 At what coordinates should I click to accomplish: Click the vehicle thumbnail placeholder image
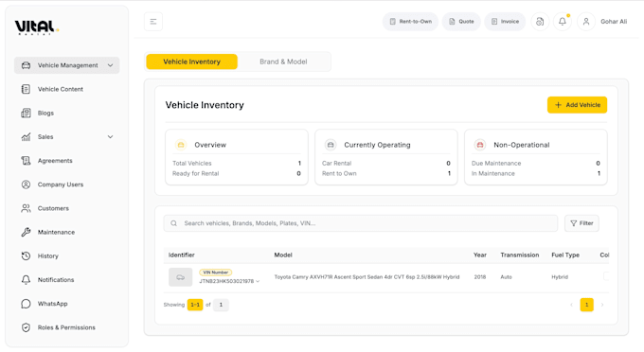pyautogui.click(x=180, y=277)
